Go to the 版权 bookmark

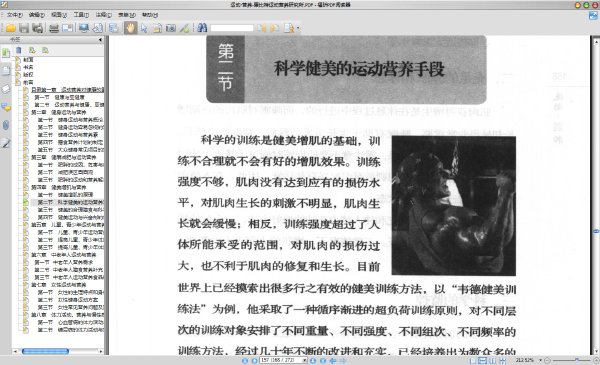click(x=28, y=75)
